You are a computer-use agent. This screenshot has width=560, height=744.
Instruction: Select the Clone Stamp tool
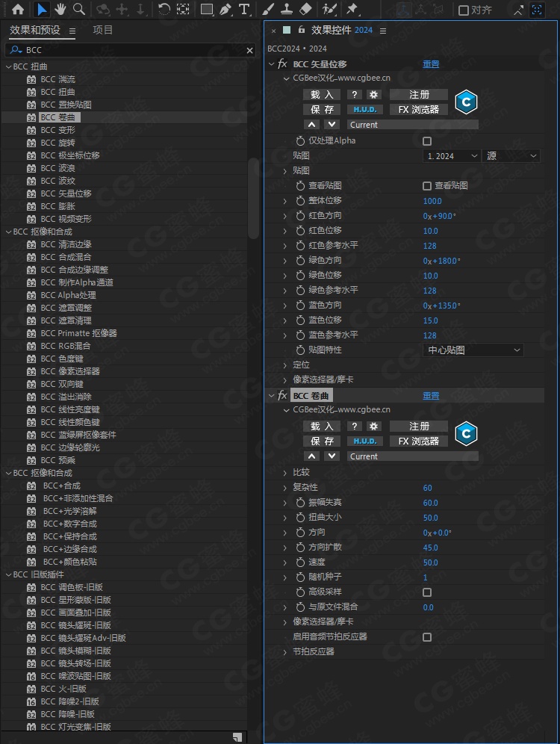287,9
